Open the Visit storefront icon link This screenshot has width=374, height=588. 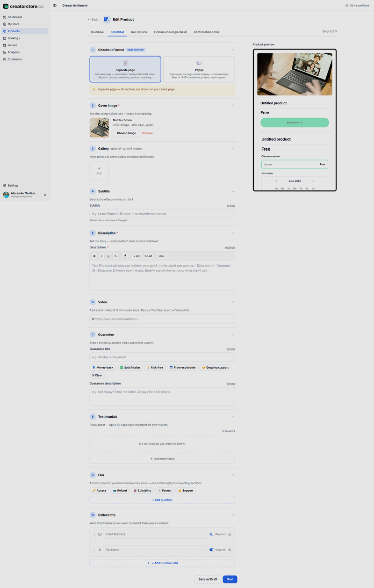(347, 6)
